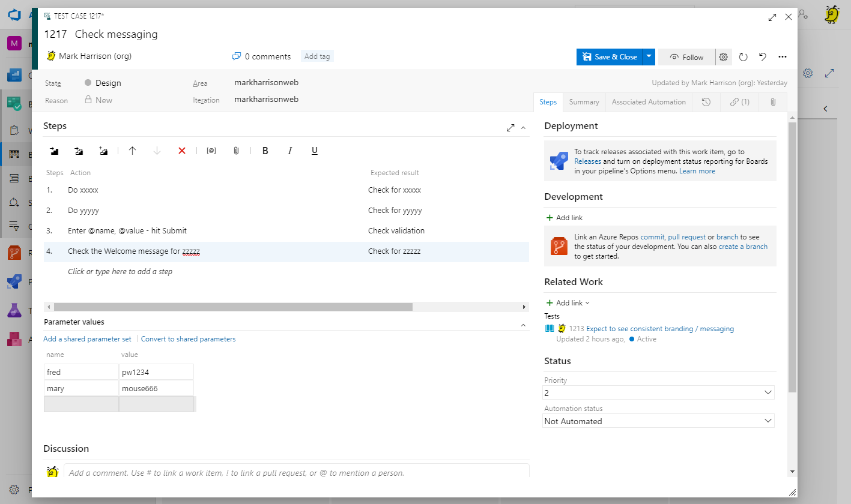Click the Move step up arrow
The height and width of the screenshot is (504, 851).
133,151
